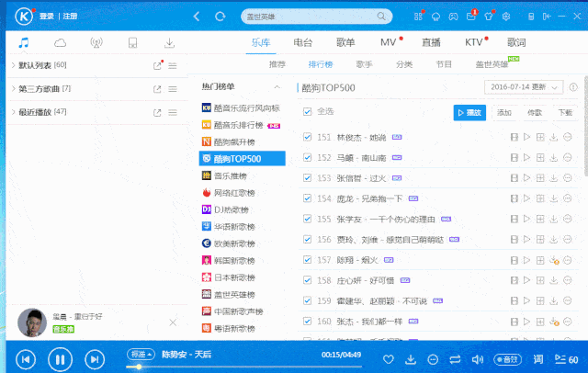This screenshot has height=373, width=588.
Task: Click the now-playing artist thumbnail
Action: 32,322
